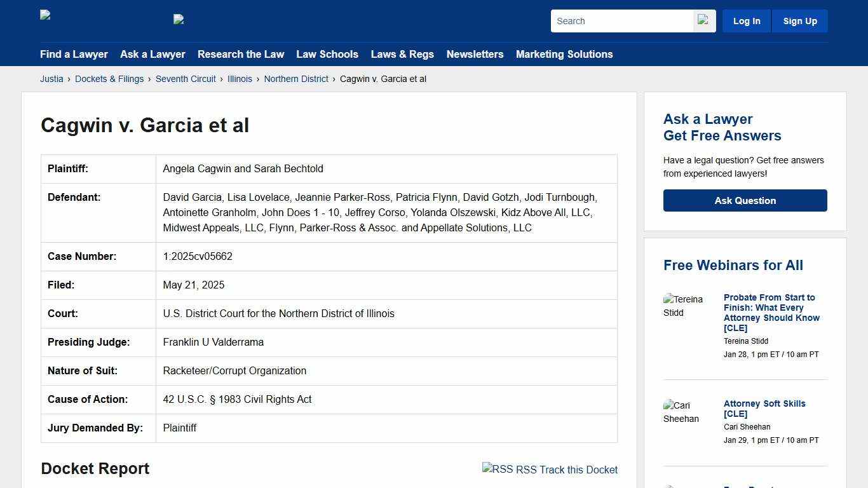Image resolution: width=868 pixels, height=488 pixels.
Task: Click the Northern District breadcrumb link
Action: click(296, 79)
